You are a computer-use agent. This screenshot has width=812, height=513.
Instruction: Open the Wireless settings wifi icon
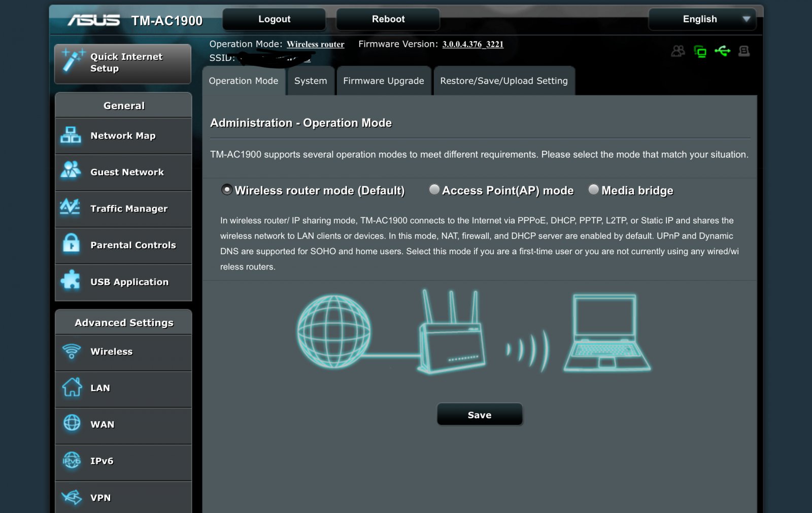[72, 351]
